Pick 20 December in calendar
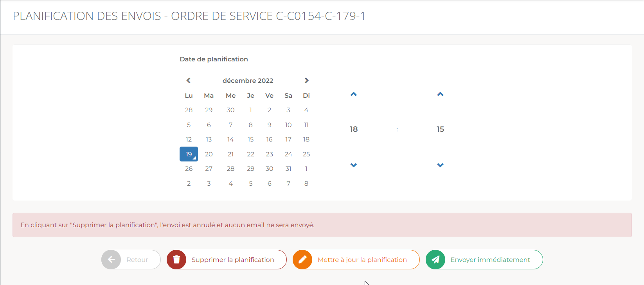Viewport: 644px width, 285px height. click(x=209, y=154)
